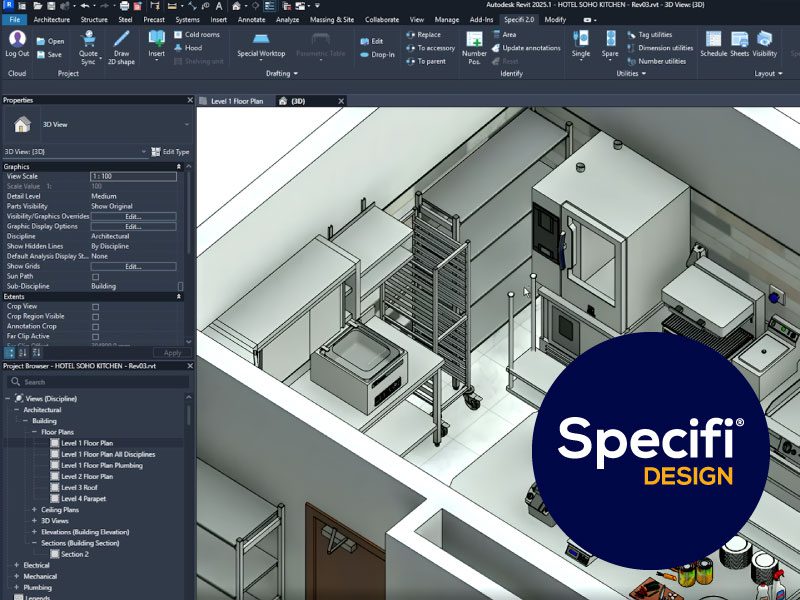800x600 pixels.
Task: Toggle the Annotation Crop checkbox
Action: coord(95,327)
